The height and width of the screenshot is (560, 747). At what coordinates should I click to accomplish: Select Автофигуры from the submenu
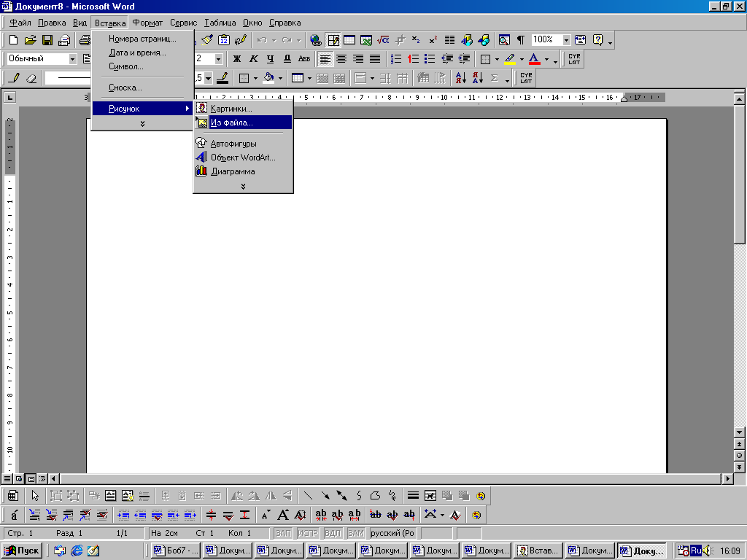(243, 144)
